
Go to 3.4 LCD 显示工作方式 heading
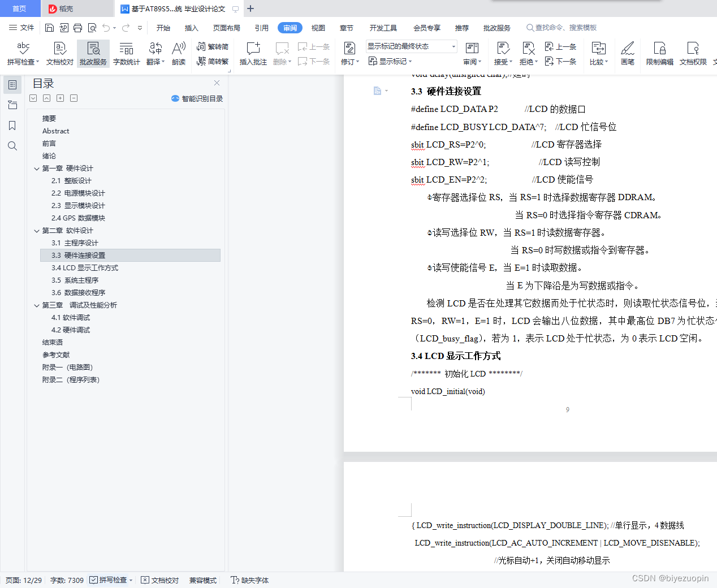pos(85,268)
